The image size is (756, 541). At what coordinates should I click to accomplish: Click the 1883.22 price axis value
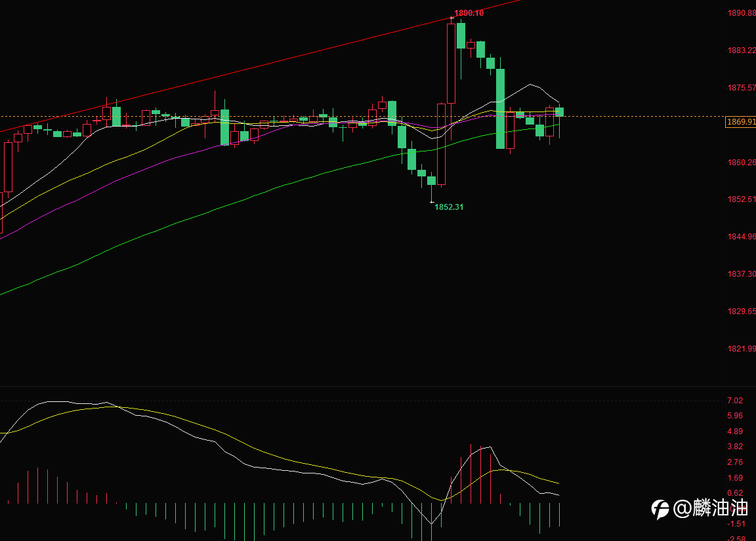point(742,50)
